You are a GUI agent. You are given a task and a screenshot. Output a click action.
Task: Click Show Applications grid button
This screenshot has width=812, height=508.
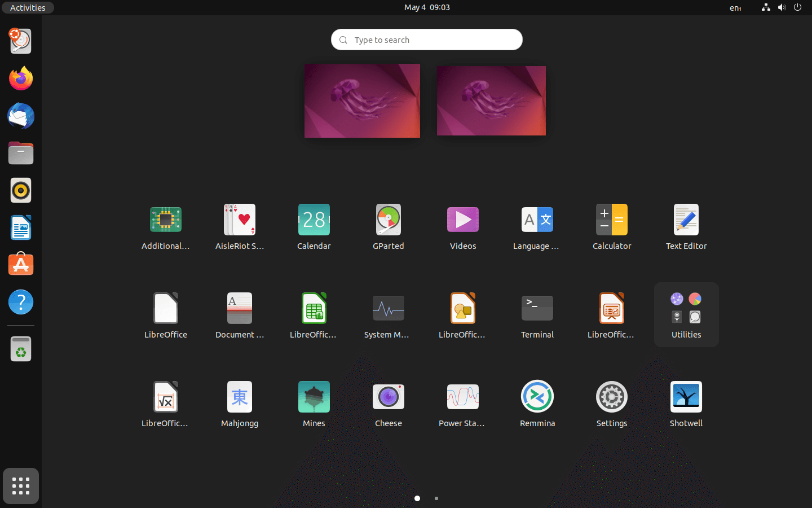coord(21,486)
